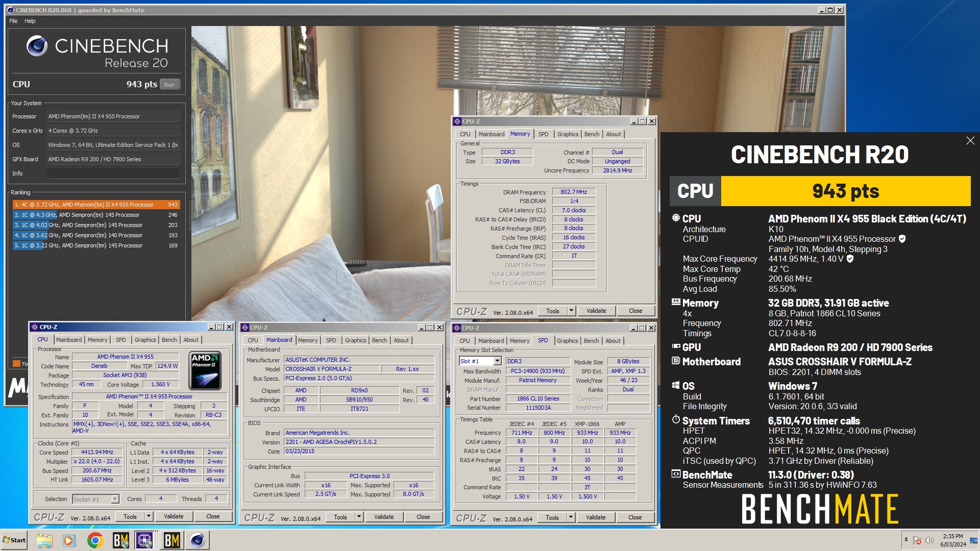
Task: Switch to Graphics tab in CPU-Z Memory window
Action: point(568,134)
